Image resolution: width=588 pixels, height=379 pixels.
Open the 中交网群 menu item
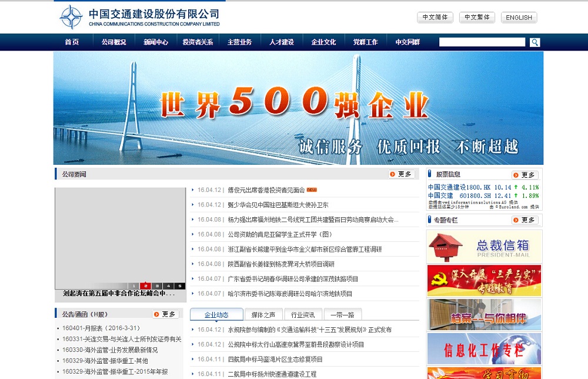(407, 42)
